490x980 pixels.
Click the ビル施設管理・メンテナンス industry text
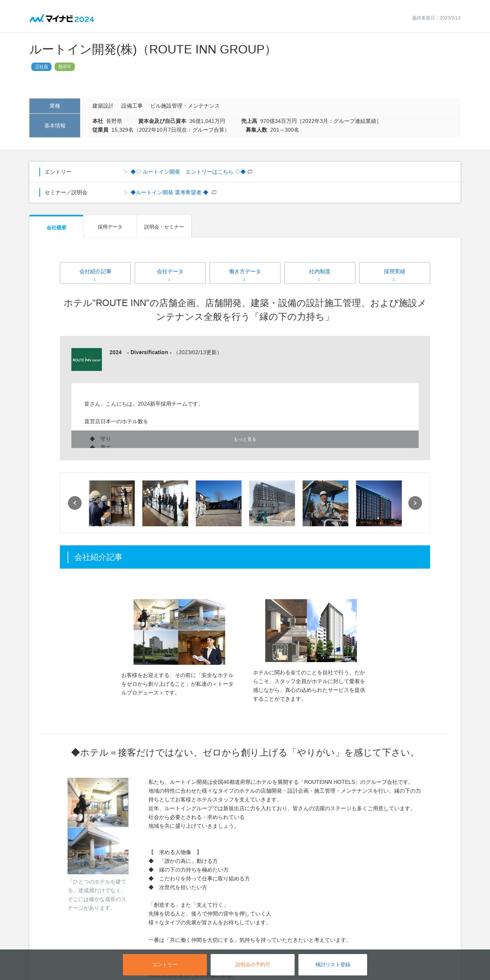click(x=185, y=106)
